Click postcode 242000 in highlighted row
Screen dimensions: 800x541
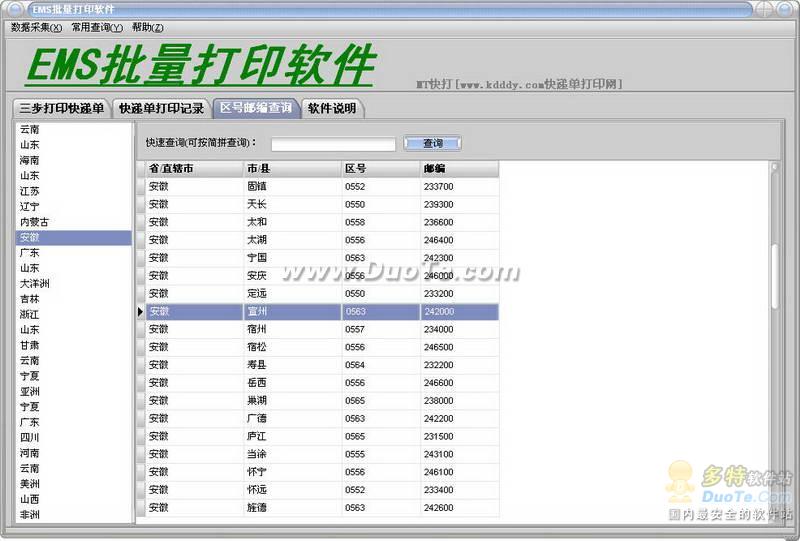[x=459, y=311]
